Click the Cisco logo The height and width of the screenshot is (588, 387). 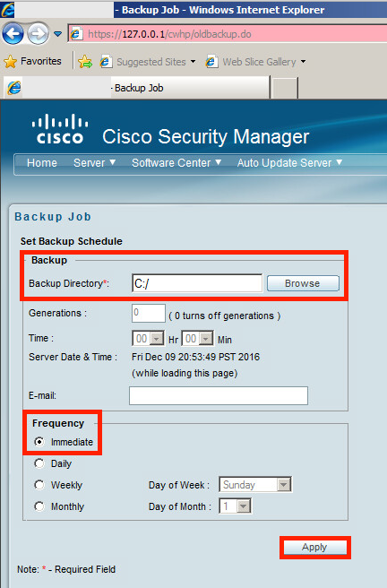tap(60, 129)
